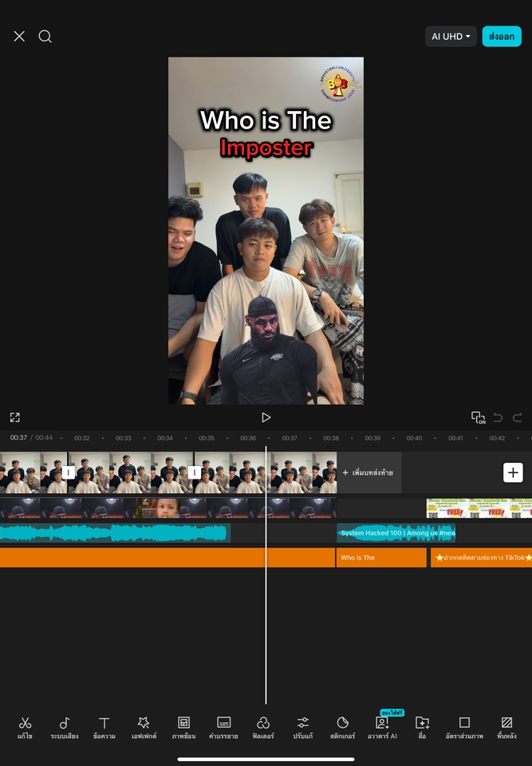The width and height of the screenshot is (532, 766).
Task: Select the System Hacked 100 audio clip
Action: click(396, 533)
